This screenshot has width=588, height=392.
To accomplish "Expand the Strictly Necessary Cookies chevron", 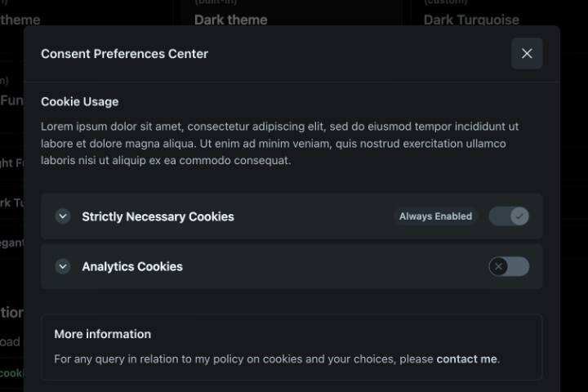I will pyautogui.click(x=63, y=216).
